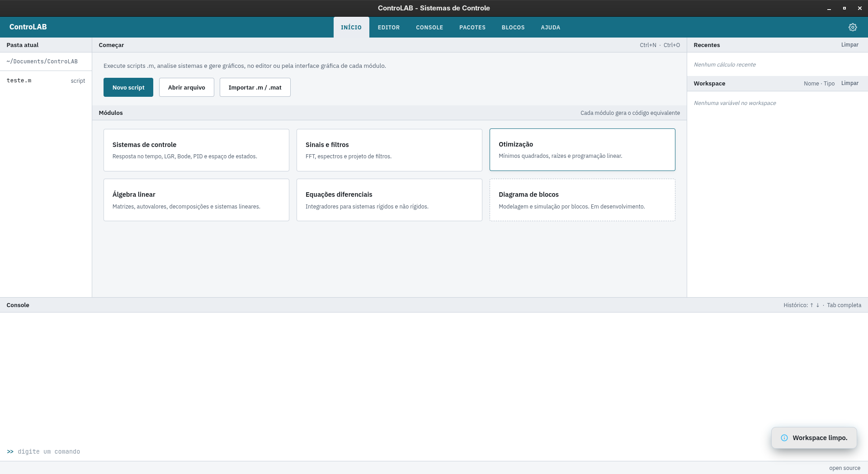Click the info icon in Workspace limpo toast
The height and width of the screenshot is (474, 868).
[x=784, y=438]
